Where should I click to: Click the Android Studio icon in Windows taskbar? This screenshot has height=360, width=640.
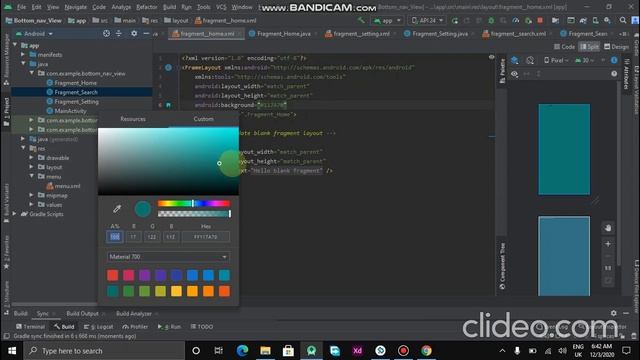(311, 351)
